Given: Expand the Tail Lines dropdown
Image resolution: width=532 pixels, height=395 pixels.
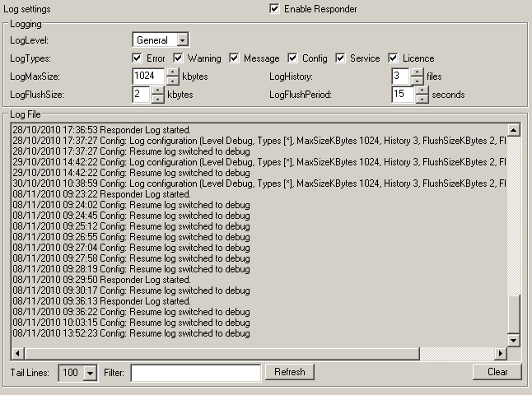Looking at the screenshot, I should 89,373.
